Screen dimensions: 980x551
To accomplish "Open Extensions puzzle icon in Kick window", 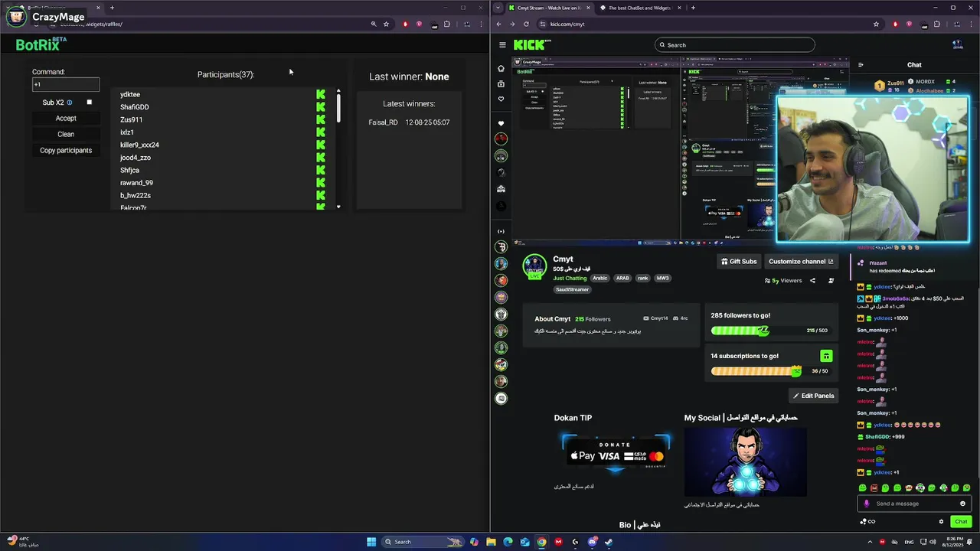I will tap(936, 24).
